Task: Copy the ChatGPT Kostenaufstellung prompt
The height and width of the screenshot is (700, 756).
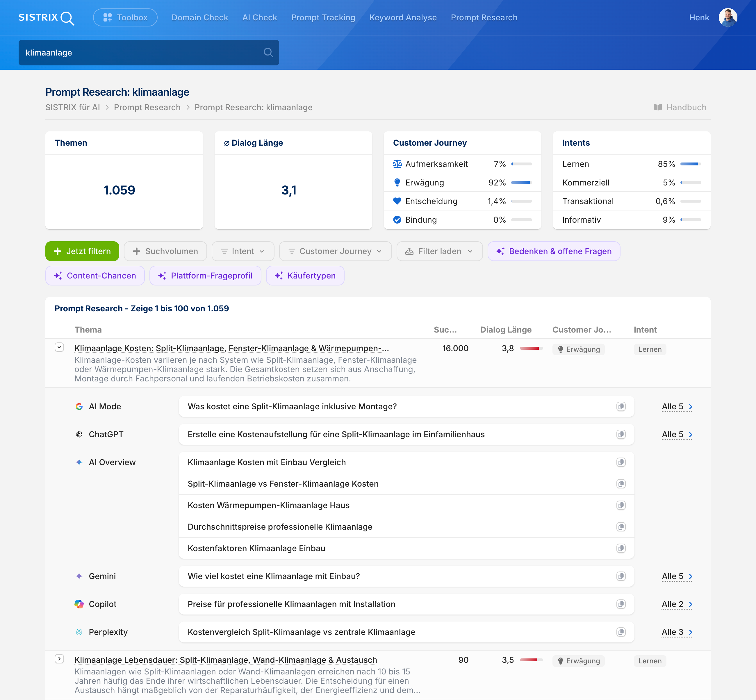Action: point(621,435)
